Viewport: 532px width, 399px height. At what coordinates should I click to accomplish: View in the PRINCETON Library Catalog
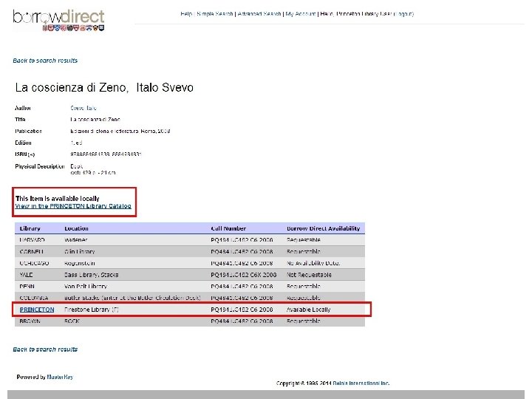[73, 206]
